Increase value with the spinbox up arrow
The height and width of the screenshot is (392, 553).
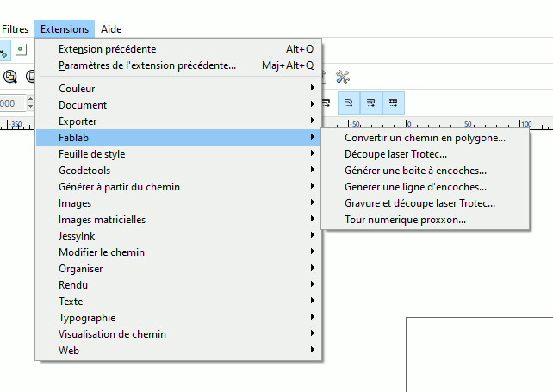click(31, 100)
